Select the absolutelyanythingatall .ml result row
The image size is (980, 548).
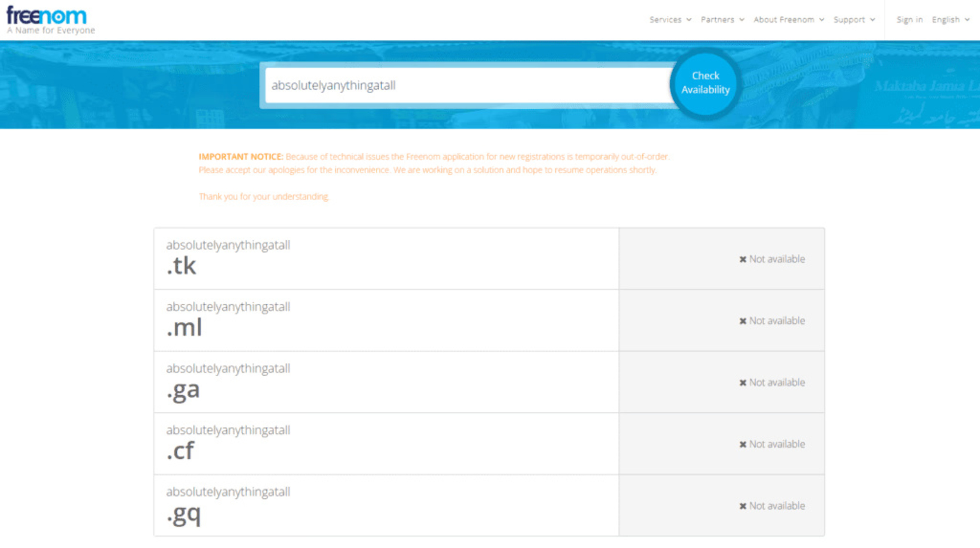click(489, 320)
